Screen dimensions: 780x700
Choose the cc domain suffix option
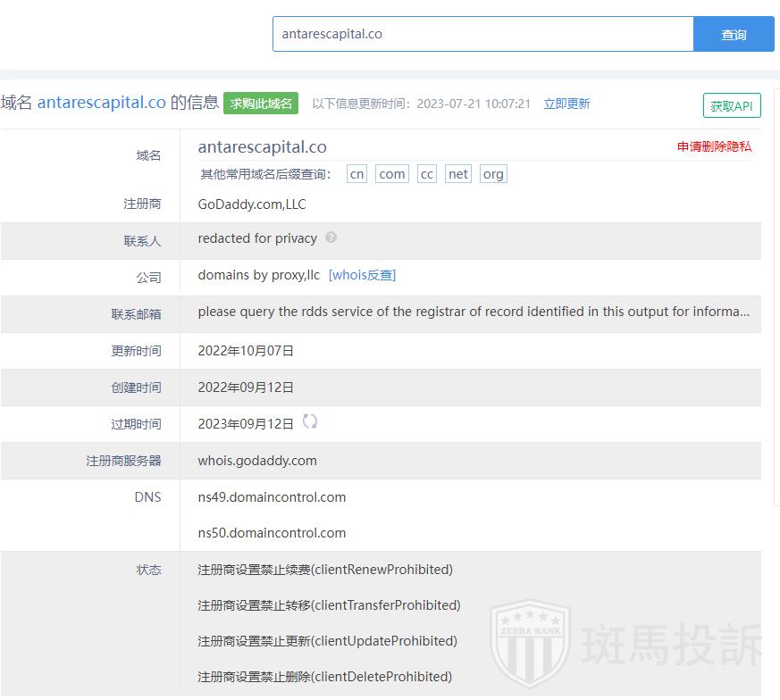[427, 174]
